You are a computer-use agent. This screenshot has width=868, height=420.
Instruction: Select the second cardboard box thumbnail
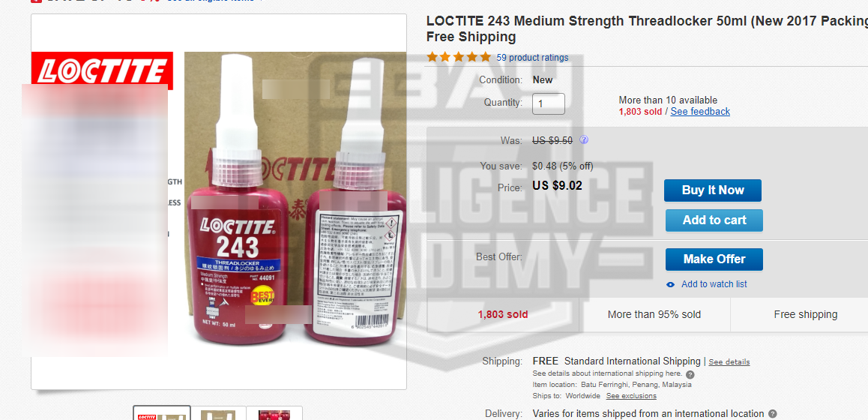coord(218,413)
